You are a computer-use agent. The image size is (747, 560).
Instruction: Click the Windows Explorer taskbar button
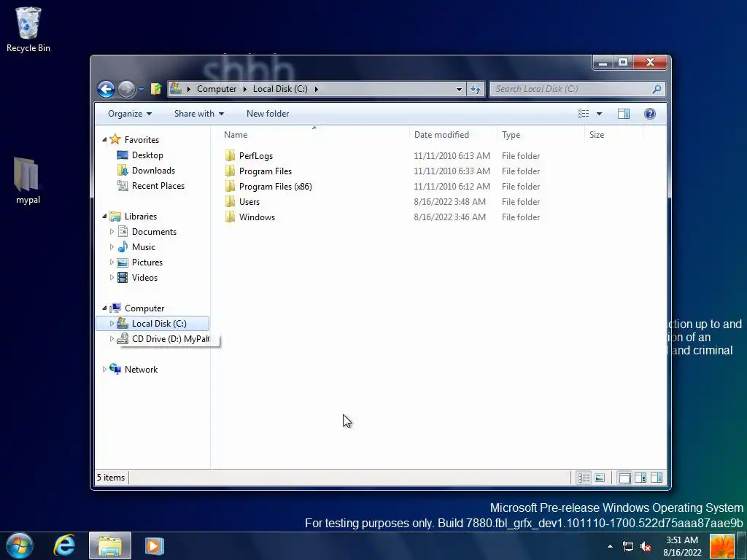[110, 545]
